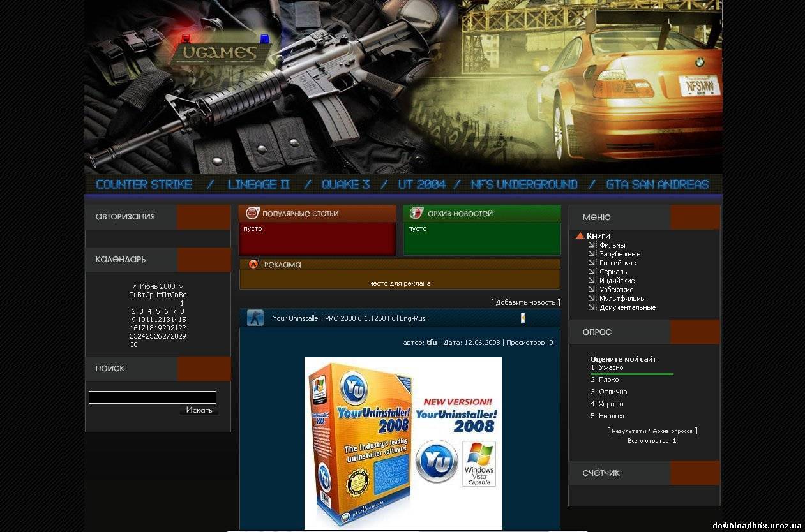Open the Книги menu category
The image size is (805, 532).
(598, 236)
